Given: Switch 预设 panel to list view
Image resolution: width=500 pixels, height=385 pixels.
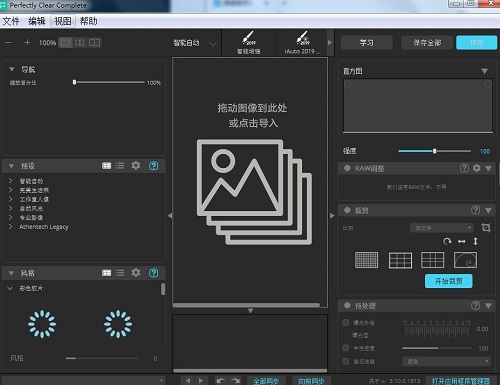Looking at the screenshot, I should [x=120, y=166].
